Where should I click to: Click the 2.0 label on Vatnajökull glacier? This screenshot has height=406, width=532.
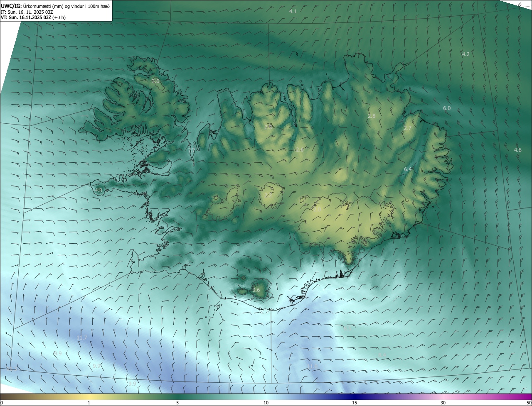317,209
